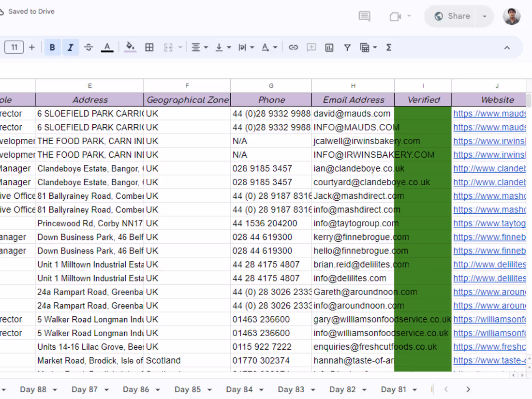Toggle bold formatting in the toolbar
Image resolution: width=532 pixels, height=399 pixels.
52,47
